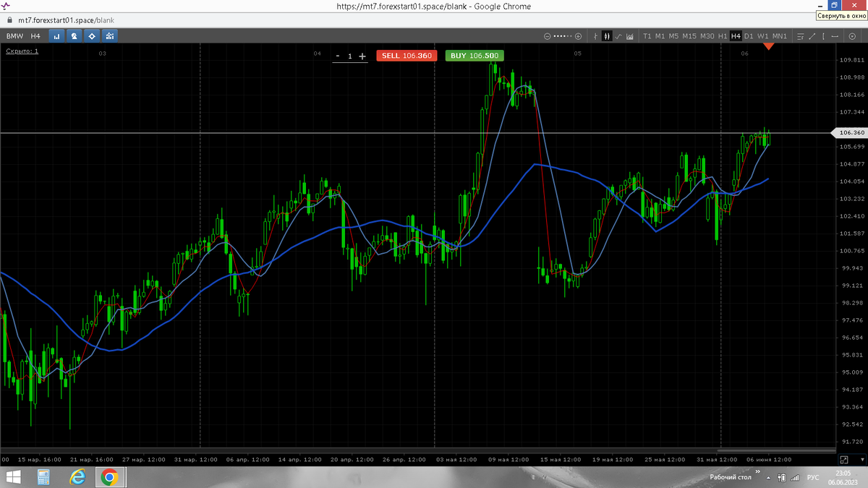Click date label '15 мар. 16:00'
868x488 pixels.
[x=39, y=459]
